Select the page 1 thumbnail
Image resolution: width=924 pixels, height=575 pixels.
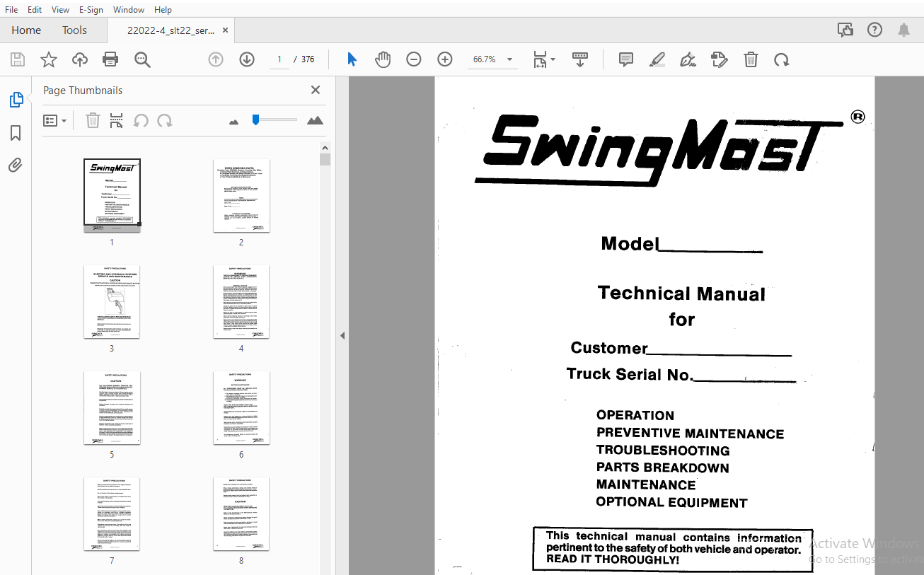[112, 195]
